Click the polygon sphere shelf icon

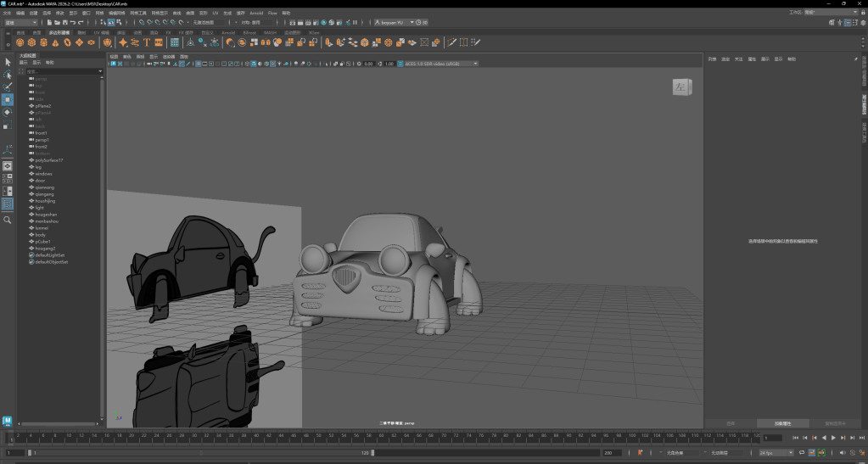point(20,42)
